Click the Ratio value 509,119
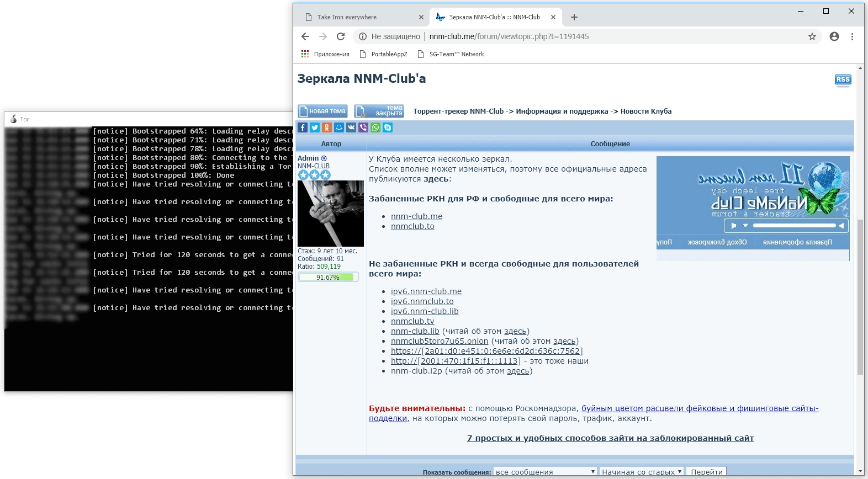Image resolution: width=868 pixels, height=479 pixels. tap(329, 267)
